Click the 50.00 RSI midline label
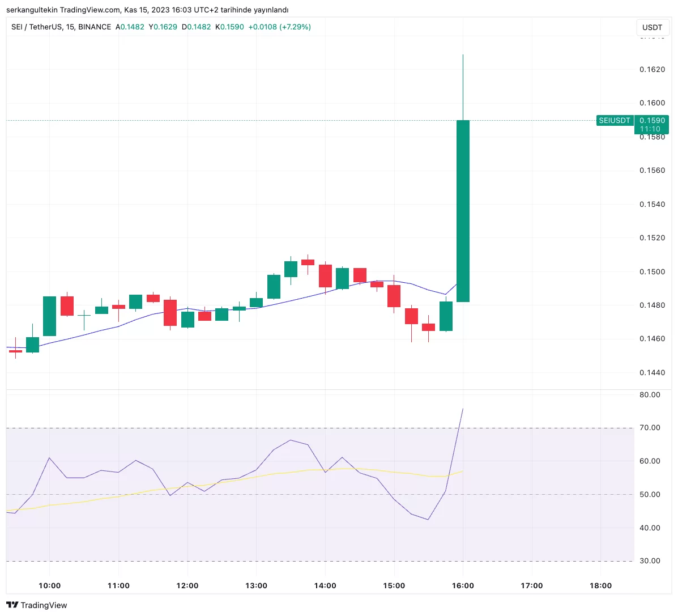Screen dimensions: 678x616 (x=650, y=495)
